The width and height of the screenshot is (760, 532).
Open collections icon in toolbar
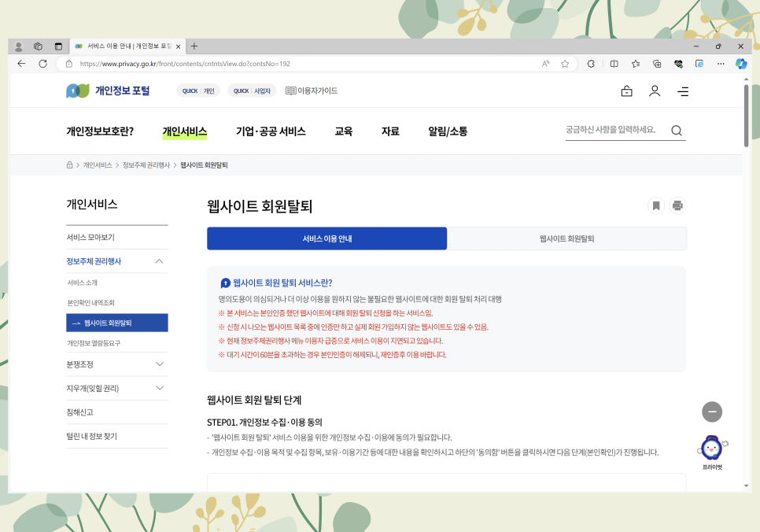[x=657, y=64]
